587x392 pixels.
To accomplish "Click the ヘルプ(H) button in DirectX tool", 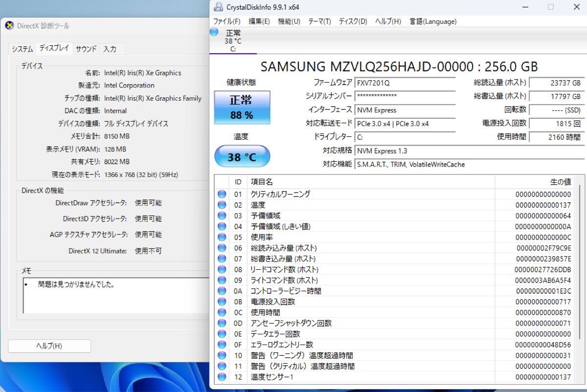I will 49,346.
